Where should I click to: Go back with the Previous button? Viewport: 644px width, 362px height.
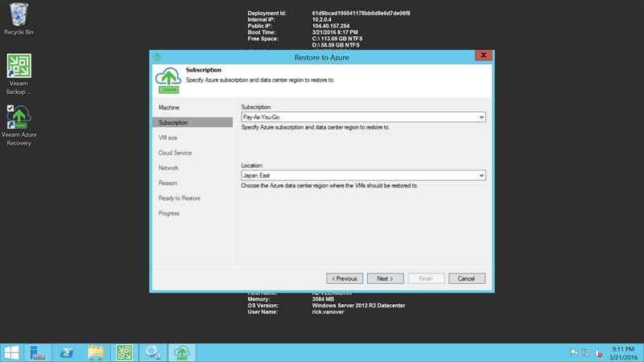(x=342, y=278)
